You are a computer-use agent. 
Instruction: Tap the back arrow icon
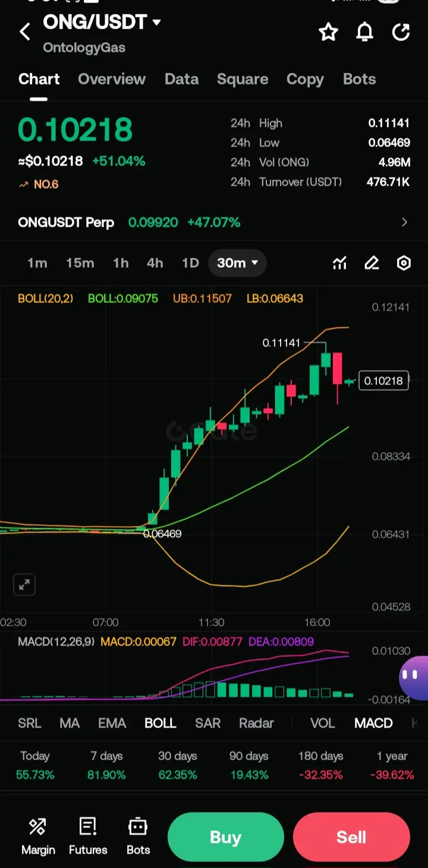tap(25, 32)
